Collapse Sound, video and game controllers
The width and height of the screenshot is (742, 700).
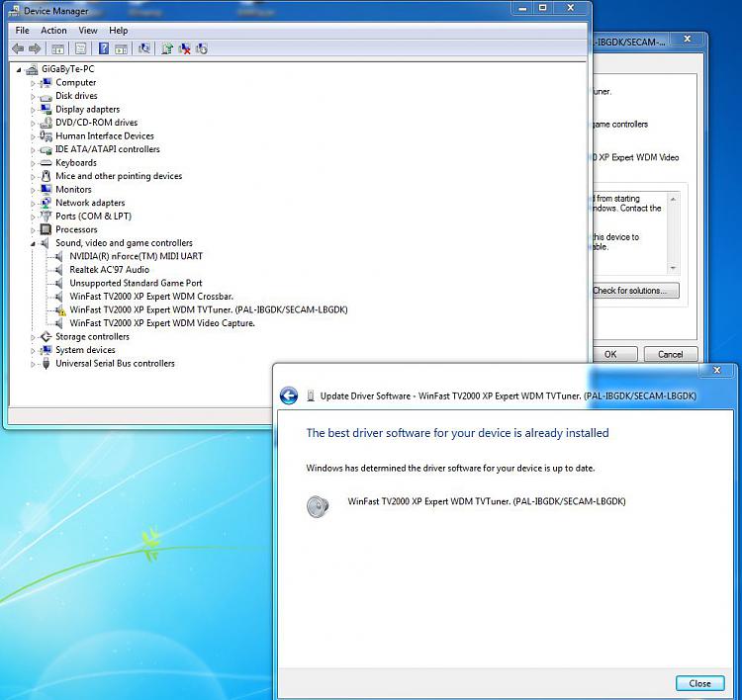pyautogui.click(x=33, y=243)
